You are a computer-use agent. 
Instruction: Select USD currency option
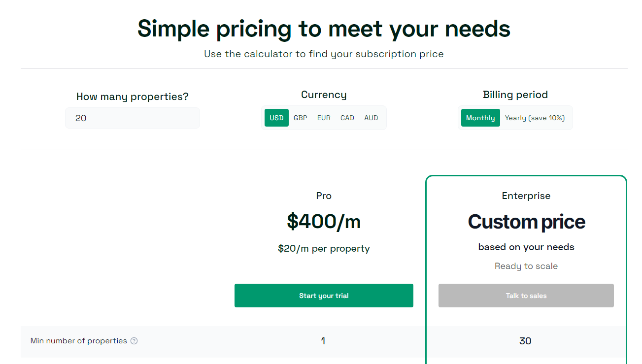[x=276, y=118]
